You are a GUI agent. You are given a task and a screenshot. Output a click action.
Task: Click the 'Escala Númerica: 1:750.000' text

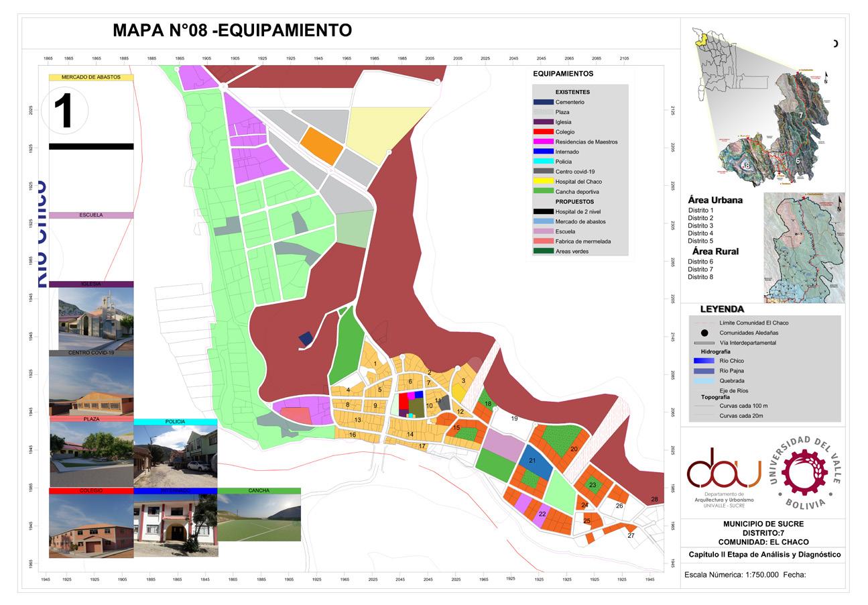731,575
